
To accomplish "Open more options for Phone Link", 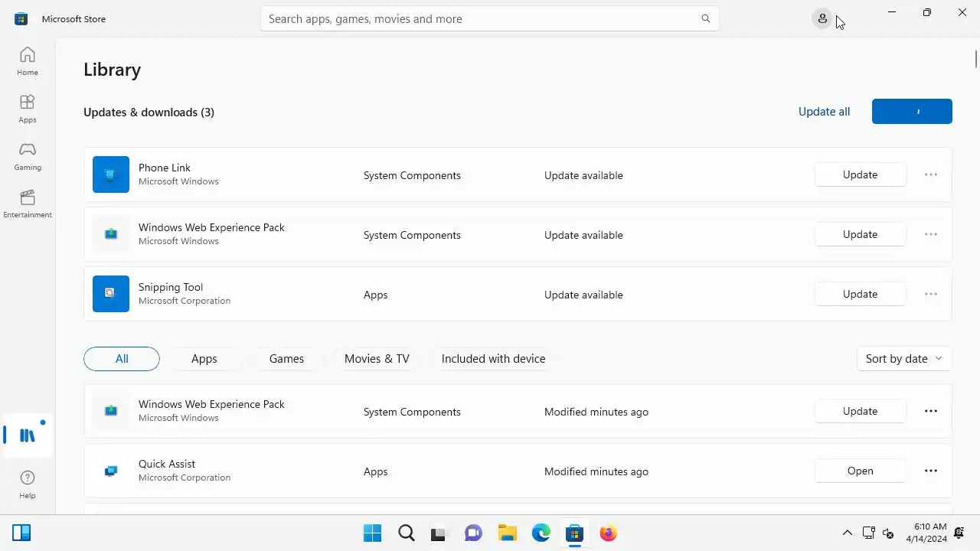I will pyautogui.click(x=931, y=174).
